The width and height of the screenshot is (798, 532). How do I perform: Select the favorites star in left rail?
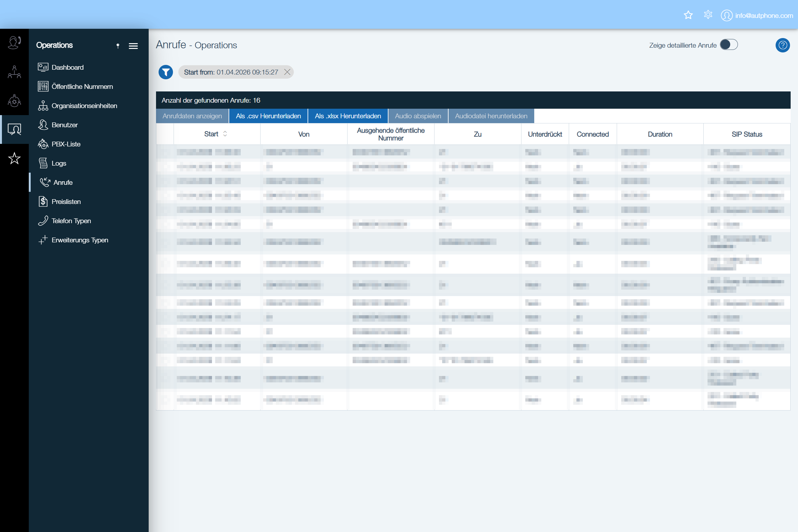pos(14,159)
